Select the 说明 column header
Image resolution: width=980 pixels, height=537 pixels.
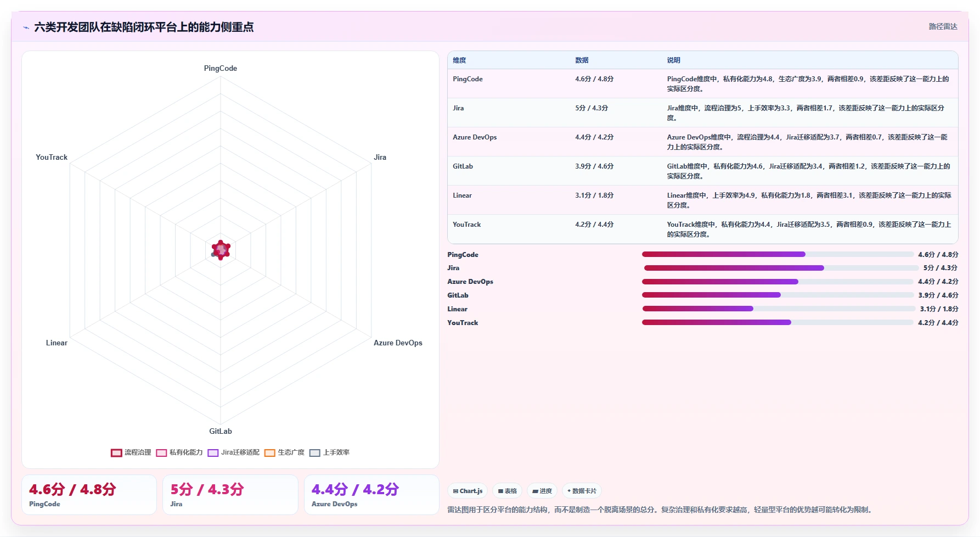pos(673,60)
